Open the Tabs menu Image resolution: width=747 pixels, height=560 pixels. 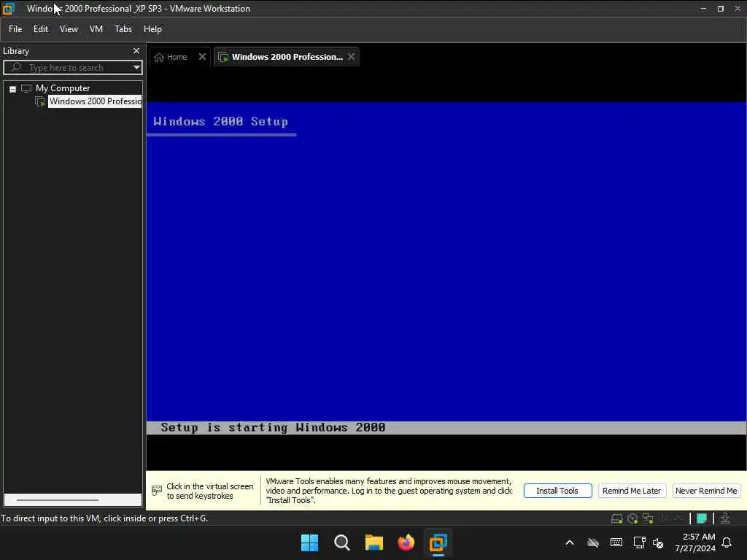(123, 29)
